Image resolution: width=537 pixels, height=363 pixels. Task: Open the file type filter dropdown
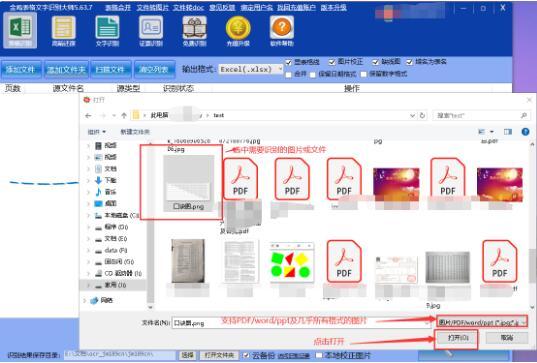click(482, 322)
